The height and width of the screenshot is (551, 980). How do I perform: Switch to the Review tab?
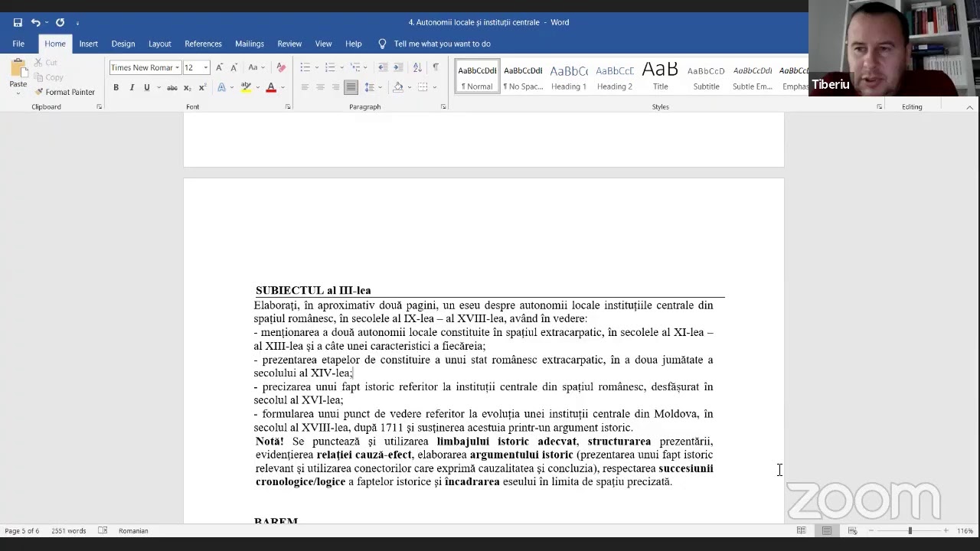tap(289, 44)
